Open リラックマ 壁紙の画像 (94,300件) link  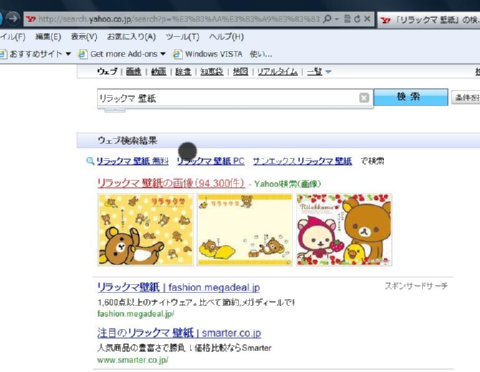(x=171, y=183)
